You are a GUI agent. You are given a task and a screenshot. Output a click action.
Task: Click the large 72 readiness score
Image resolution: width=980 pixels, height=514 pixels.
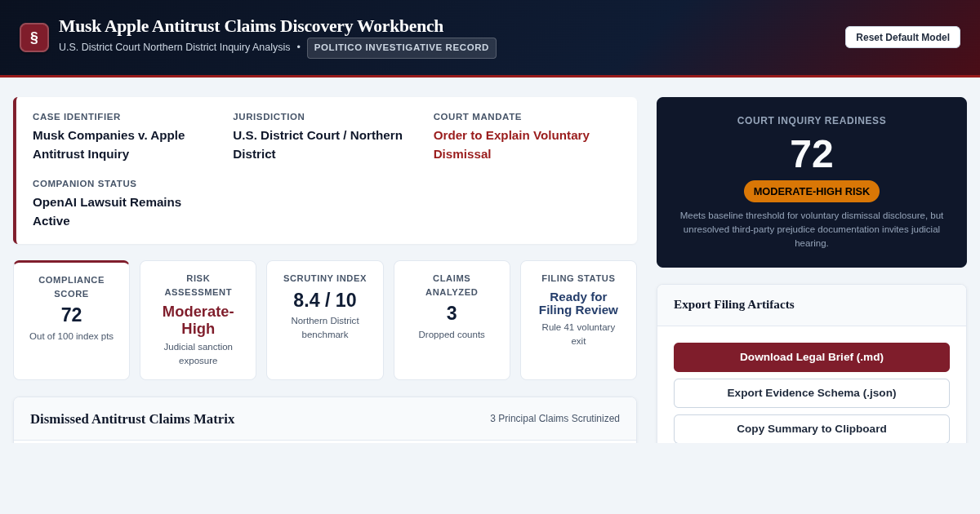click(812, 154)
